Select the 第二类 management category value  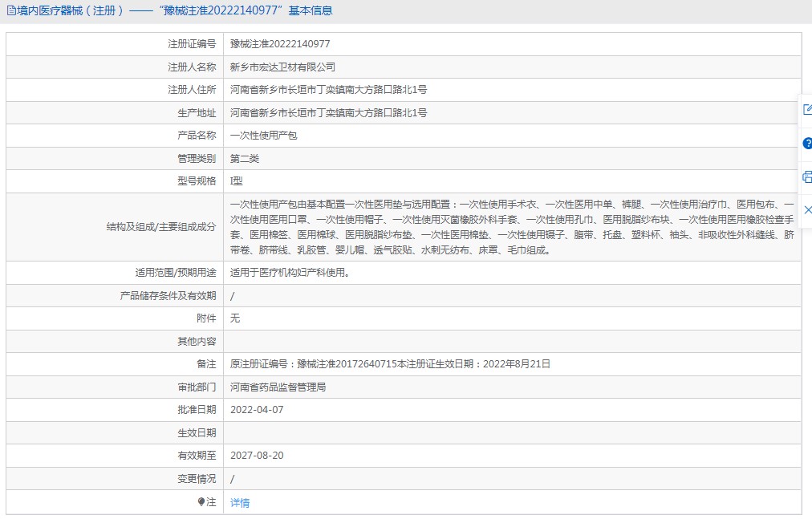click(x=245, y=159)
